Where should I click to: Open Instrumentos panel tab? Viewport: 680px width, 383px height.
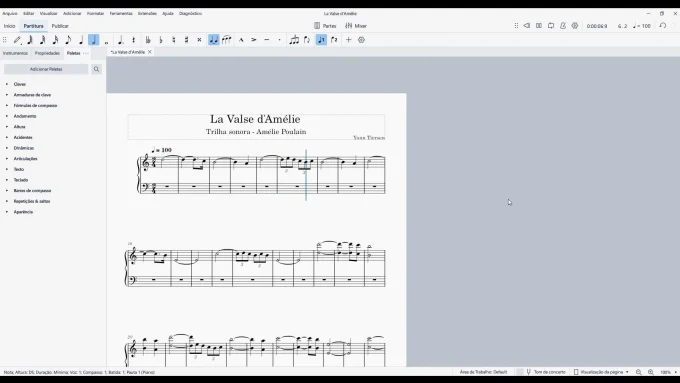15,53
